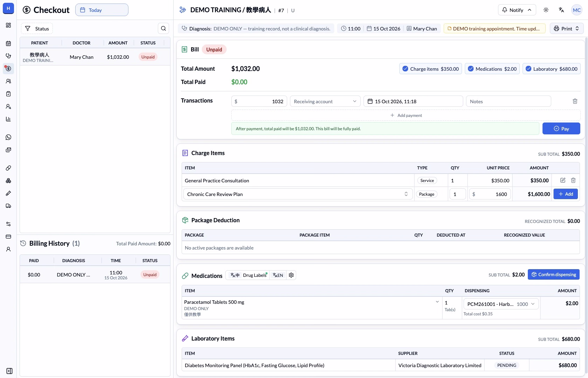Image resolution: width=588 pixels, height=378 pixels.
Task: Click the Pay button
Action: [x=561, y=128]
